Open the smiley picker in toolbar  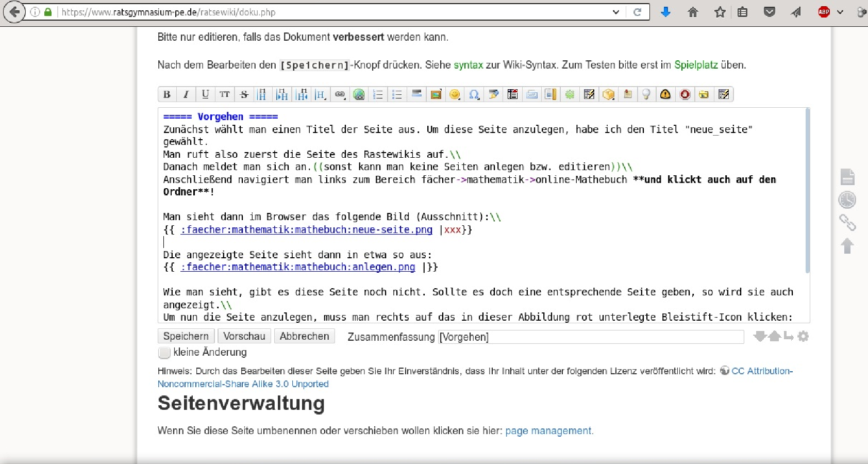click(x=455, y=94)
